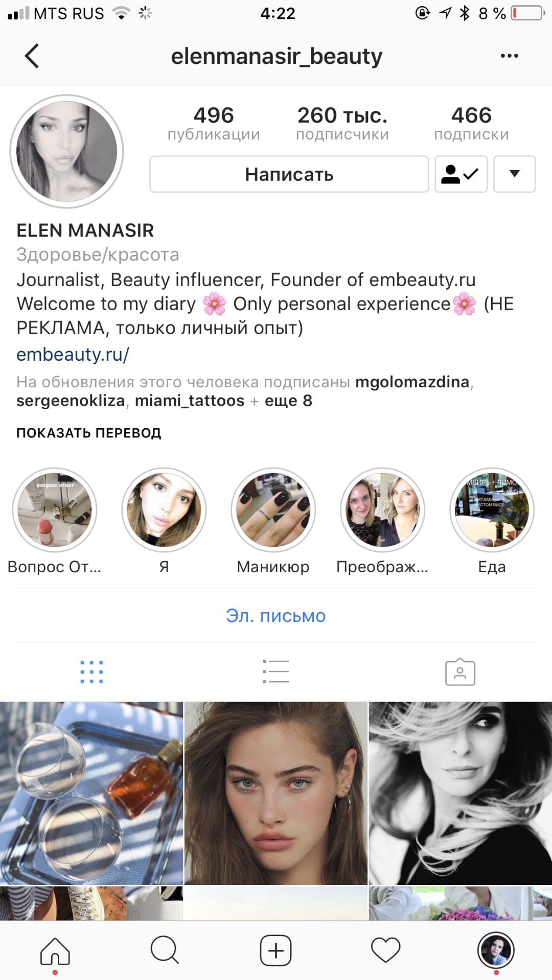This screenshot has width=552, height=980.
Task: Switch to list view tab
Action: coord(276,672)
